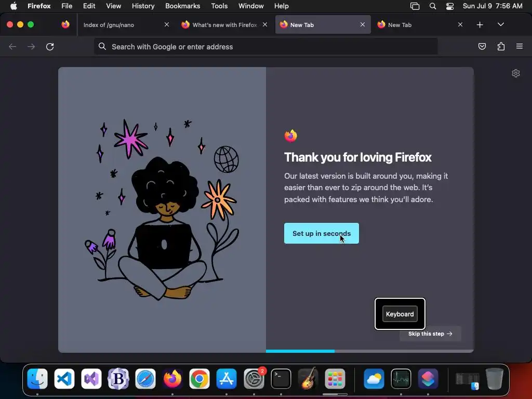Open the Window menu
Screen dimensions: 532x399
click(x=251, y=6)
